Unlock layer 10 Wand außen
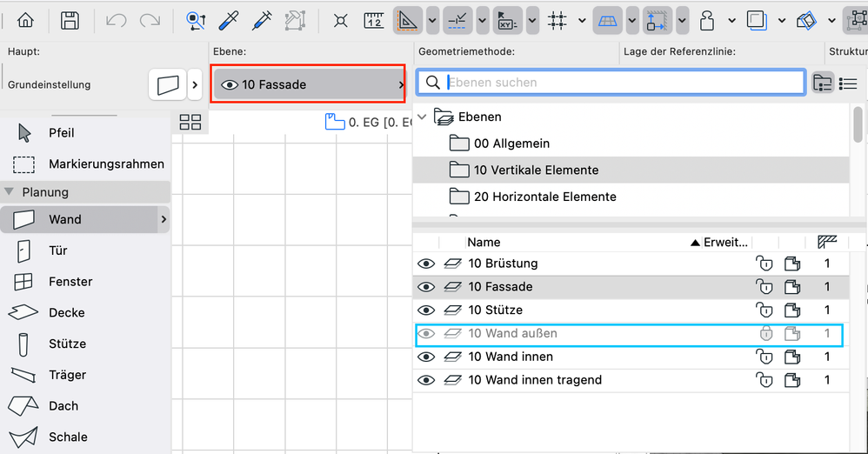Image resolution: width=868 pixels, height=454 pixels. [x=765, y=333]
